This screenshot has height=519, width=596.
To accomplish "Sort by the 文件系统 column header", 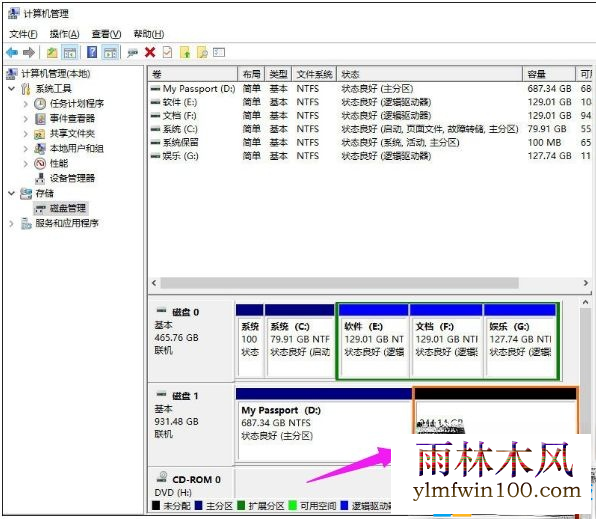I will coord(314,74).
